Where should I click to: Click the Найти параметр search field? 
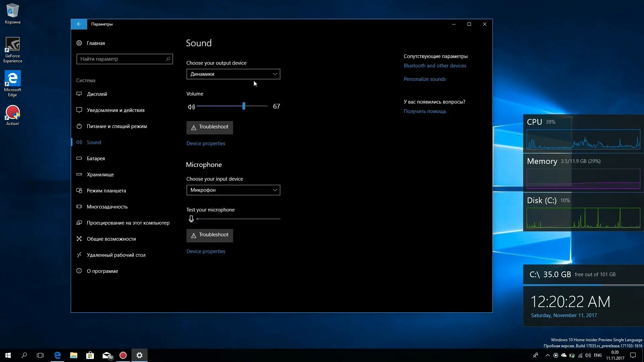(124, 59)
